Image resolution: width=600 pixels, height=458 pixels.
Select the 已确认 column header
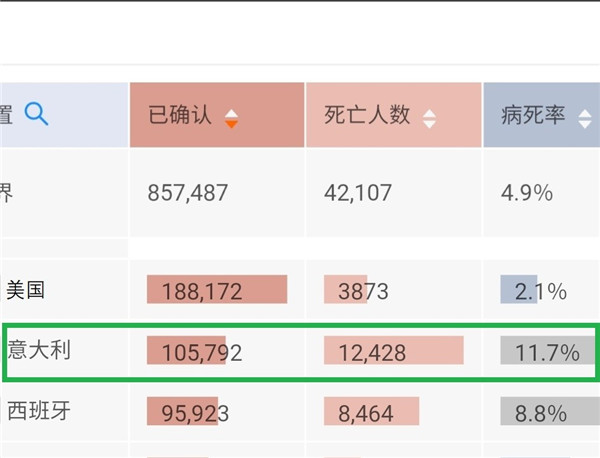coord(217,115)
